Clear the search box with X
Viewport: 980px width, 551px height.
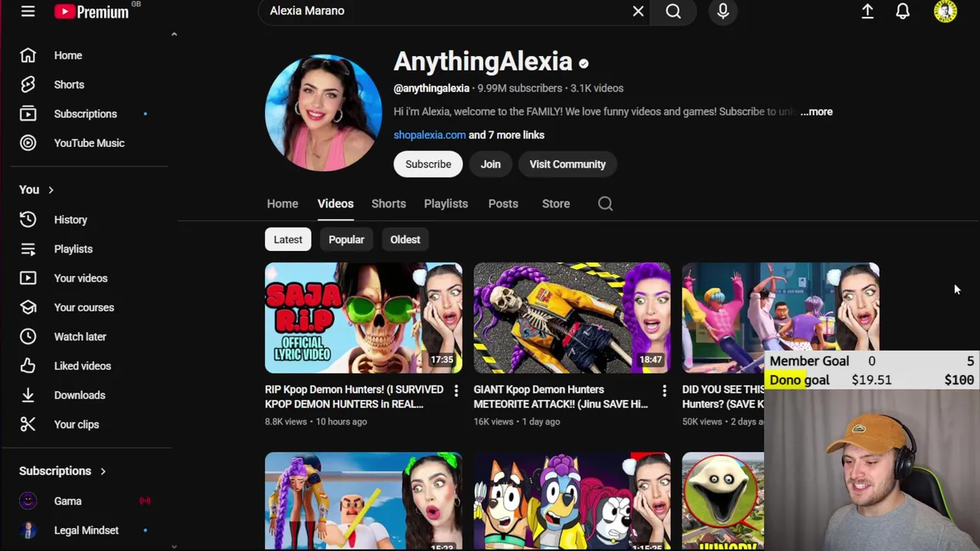click(x=638, y=11)
